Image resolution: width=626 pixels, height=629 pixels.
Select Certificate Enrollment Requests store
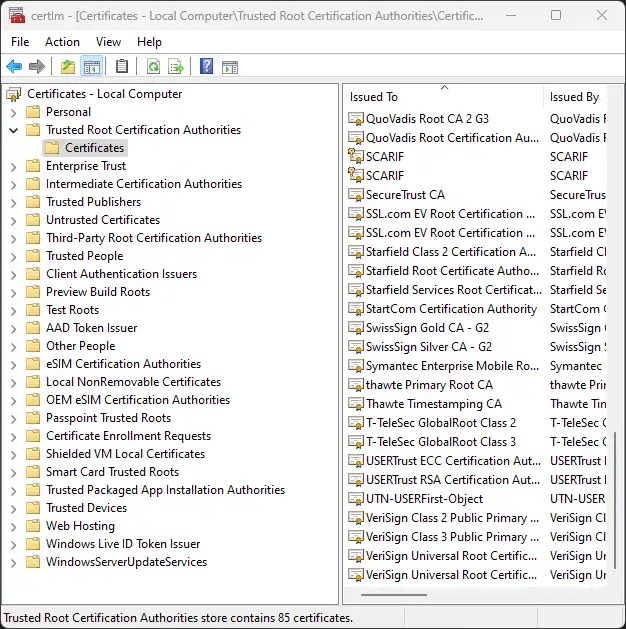pyautogui.click(x=128, y=436)
